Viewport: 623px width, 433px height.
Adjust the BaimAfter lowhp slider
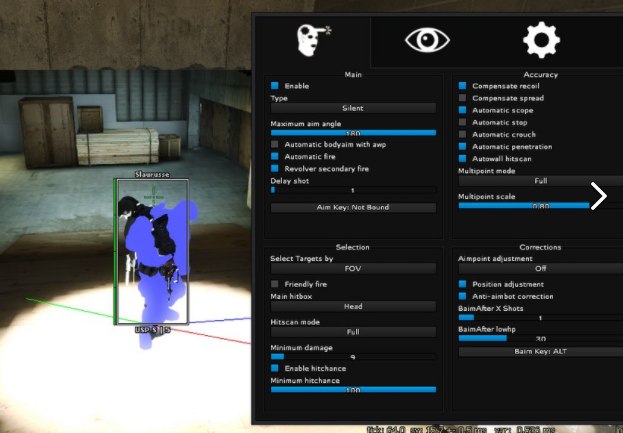click(x=541, y=338)
